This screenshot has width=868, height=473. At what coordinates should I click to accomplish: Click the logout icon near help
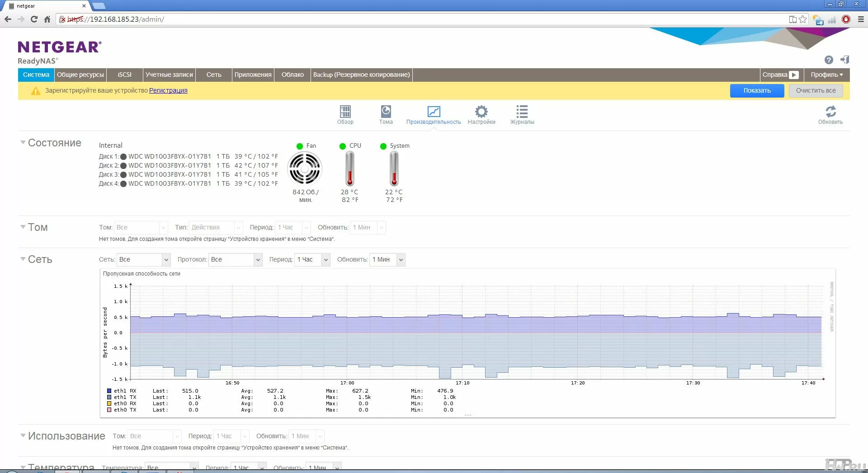tap(844, 60)
